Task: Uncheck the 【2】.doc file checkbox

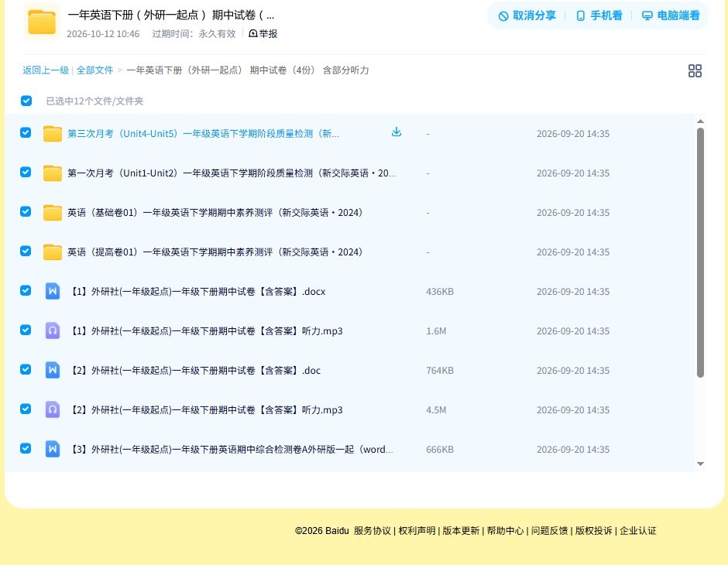Action: [26, 369]
